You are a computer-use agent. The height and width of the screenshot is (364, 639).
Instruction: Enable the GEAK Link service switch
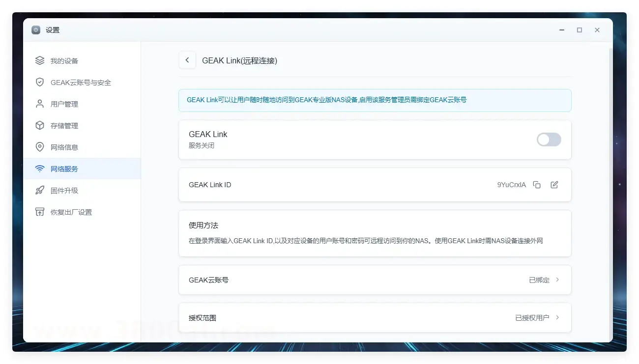tap(549, 140)
